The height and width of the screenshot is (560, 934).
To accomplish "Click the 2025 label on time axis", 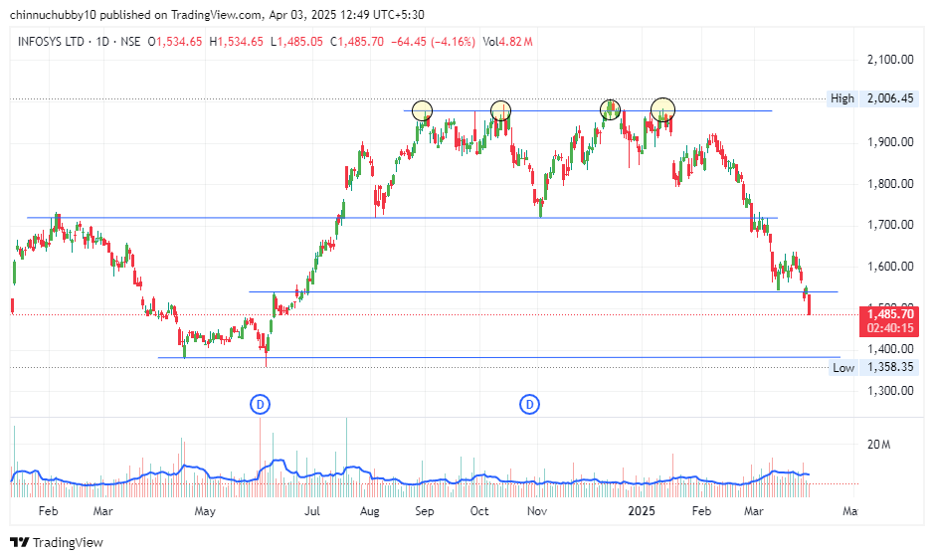I will [643, 511].
